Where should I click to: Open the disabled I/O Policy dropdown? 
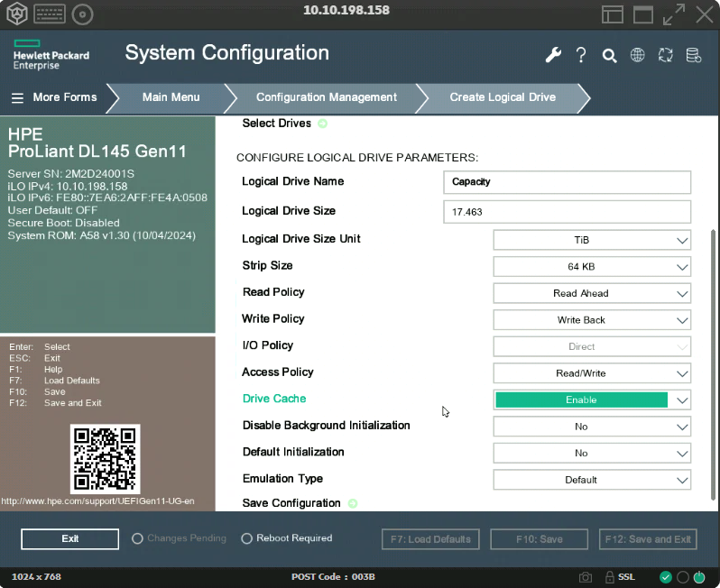tap(592, 346)
